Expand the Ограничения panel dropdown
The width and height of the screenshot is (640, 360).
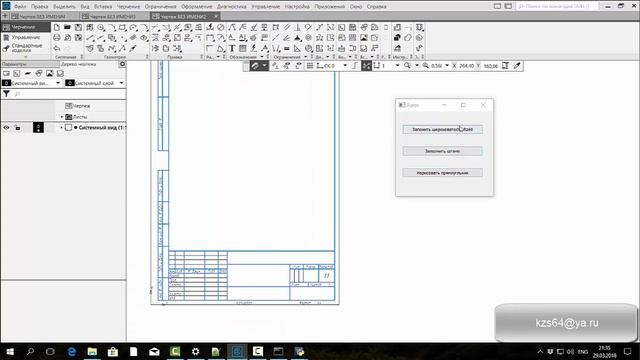tap(305, 57)
